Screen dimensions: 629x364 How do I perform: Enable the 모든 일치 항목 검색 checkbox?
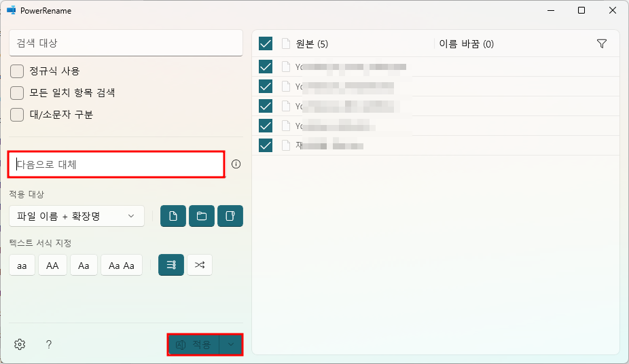17,93
